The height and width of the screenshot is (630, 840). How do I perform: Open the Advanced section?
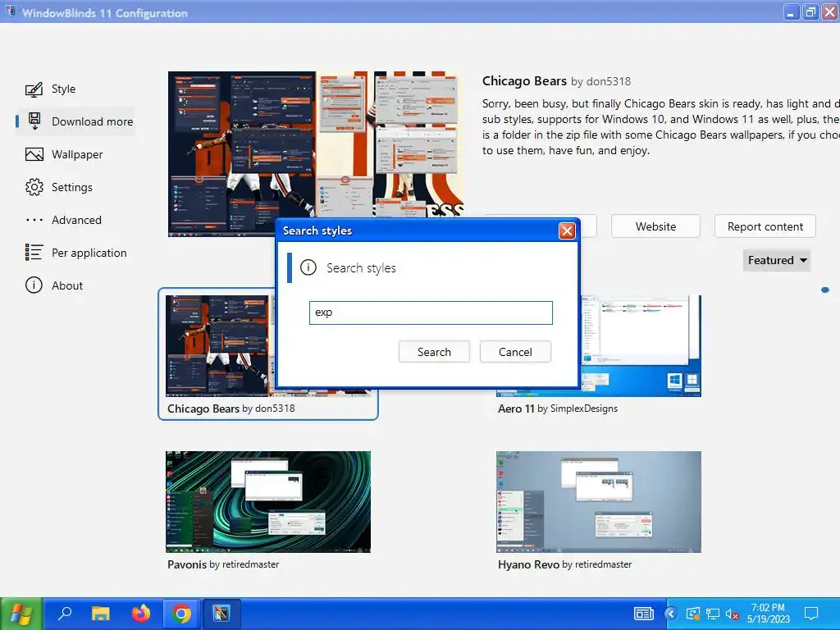point(76,220)
